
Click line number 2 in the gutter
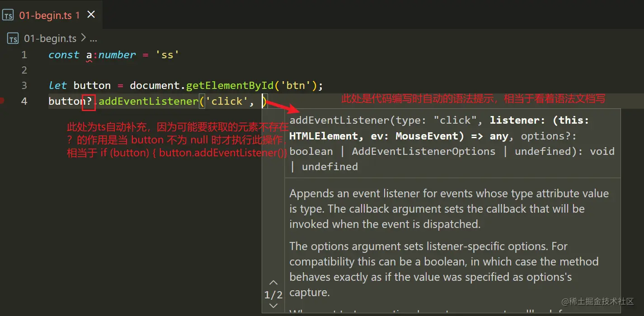(24, 70)
